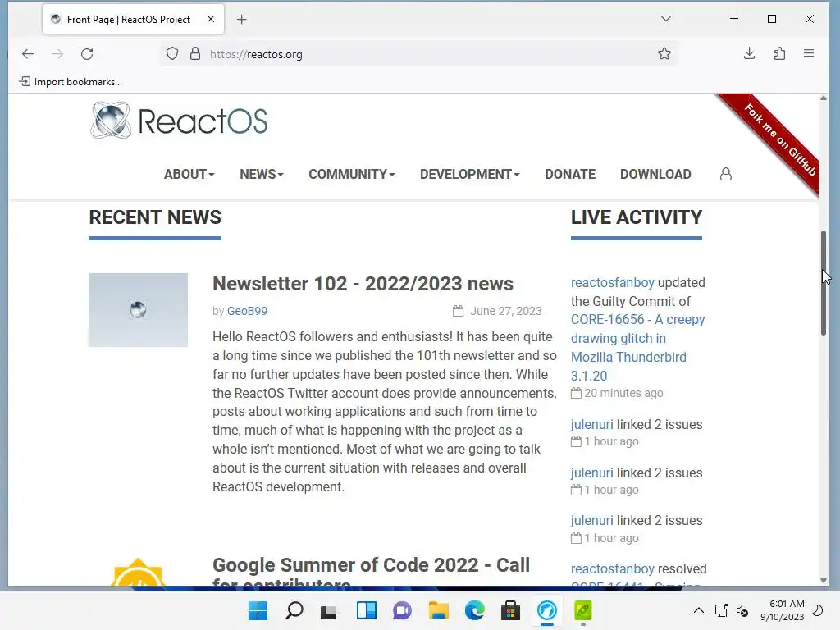The width and height of the screenshot is (840, 630).
Task: Open the CORE-16656 creepy drawing glitch issue
Action: tap(637, 348)
